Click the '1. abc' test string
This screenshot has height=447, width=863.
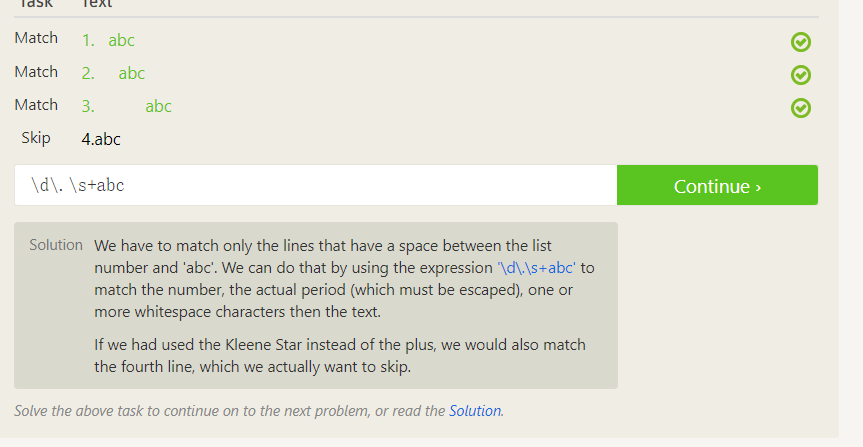click(x=108, y=41)
